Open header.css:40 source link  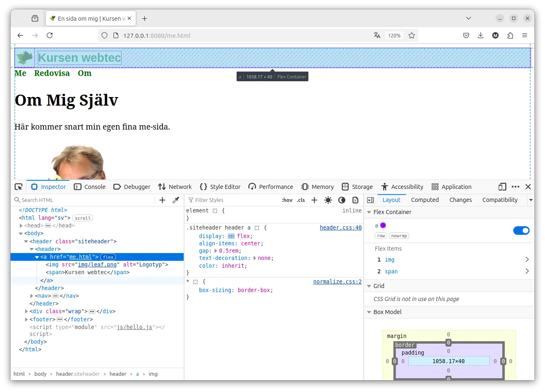(x=341, y=228)
